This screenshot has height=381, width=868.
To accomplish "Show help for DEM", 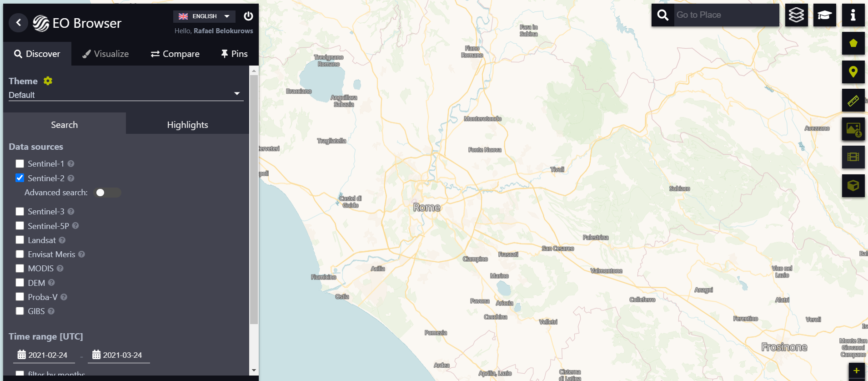I will point(51,283).
